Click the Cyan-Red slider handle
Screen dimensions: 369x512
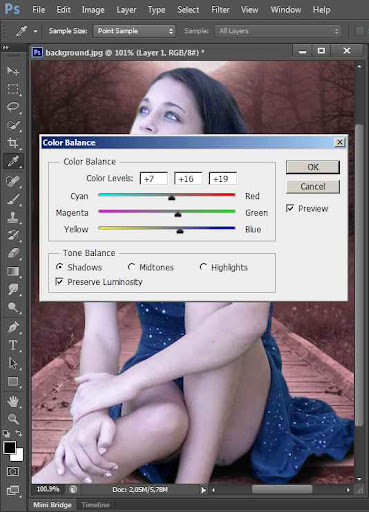point(171,198)
